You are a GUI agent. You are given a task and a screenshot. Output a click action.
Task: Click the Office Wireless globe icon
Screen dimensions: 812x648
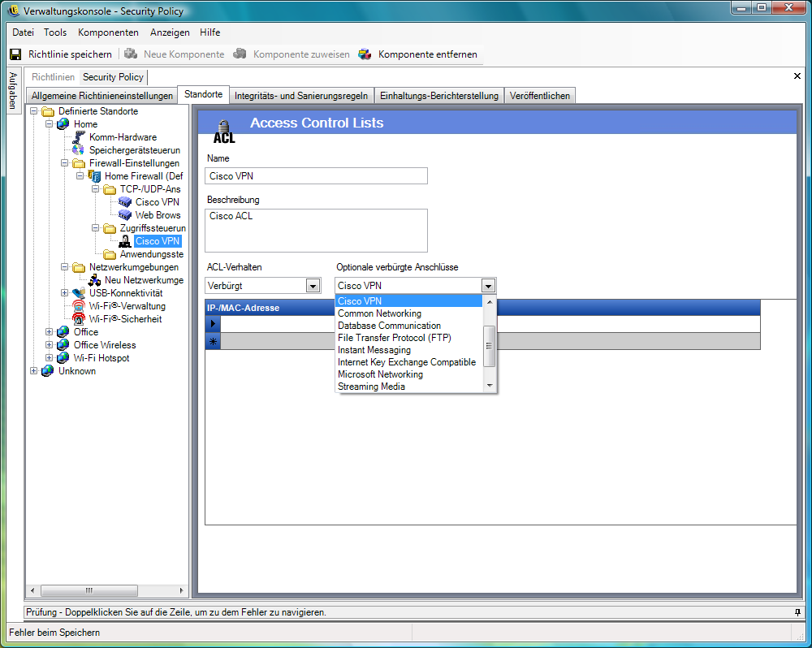coord(63,345)
